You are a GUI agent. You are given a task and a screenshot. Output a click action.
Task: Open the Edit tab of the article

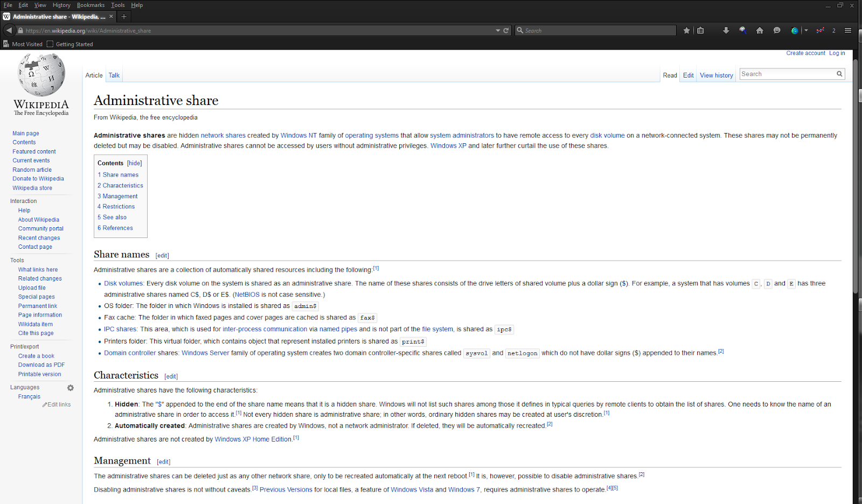point(689,75)
